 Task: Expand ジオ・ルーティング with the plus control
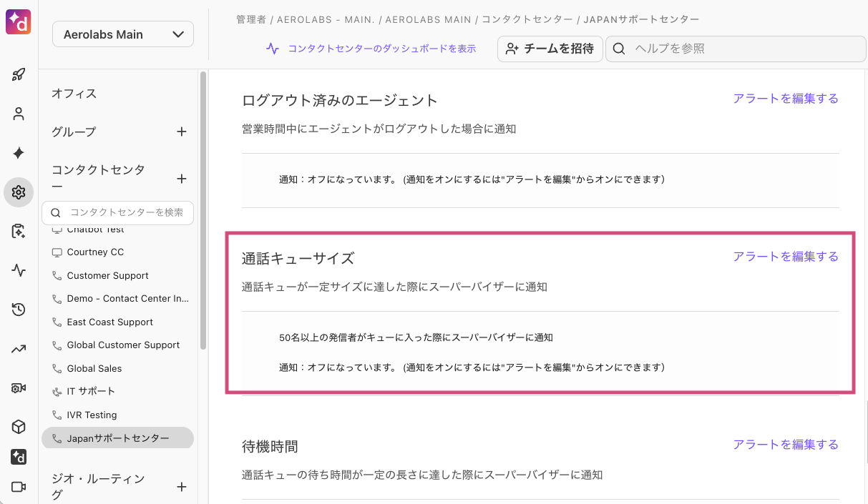tap(182, 486)
